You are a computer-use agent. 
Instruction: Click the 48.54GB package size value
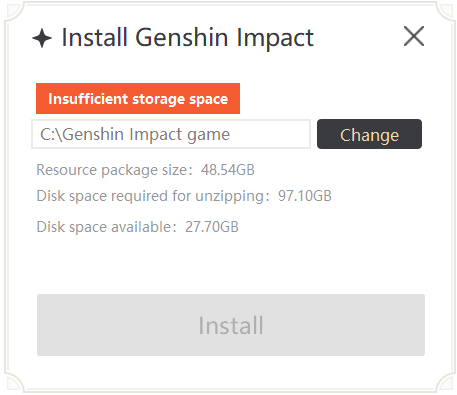[228, 170]
